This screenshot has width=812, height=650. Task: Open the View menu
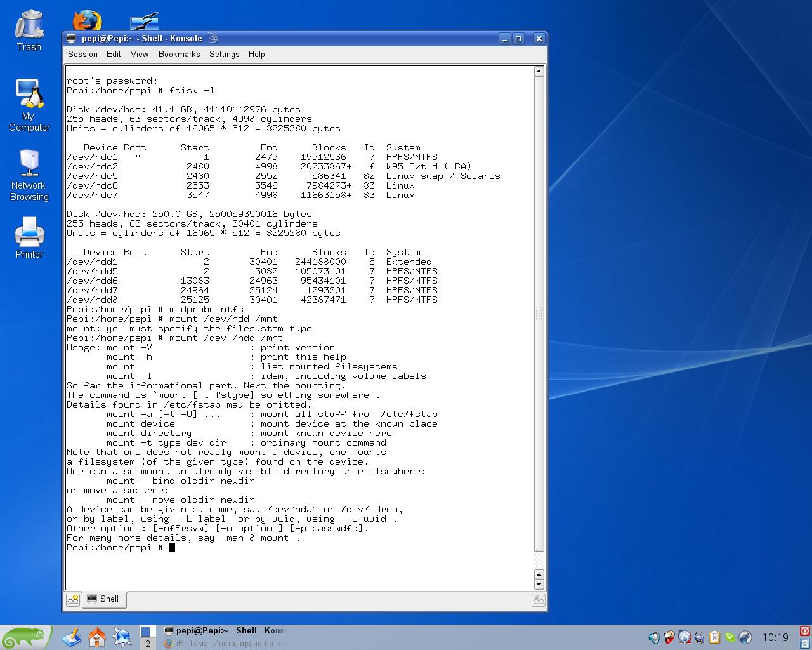[x=140, y=54]
